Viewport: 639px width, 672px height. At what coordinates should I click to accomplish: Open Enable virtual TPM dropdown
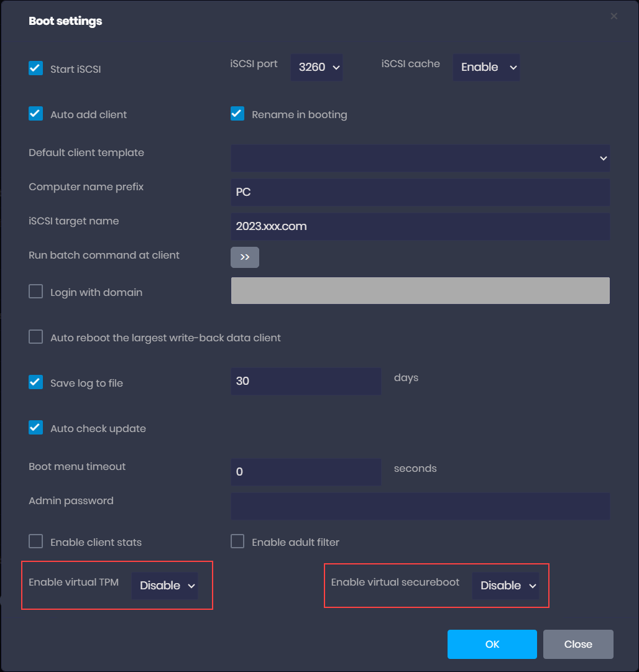pos(165,586)
